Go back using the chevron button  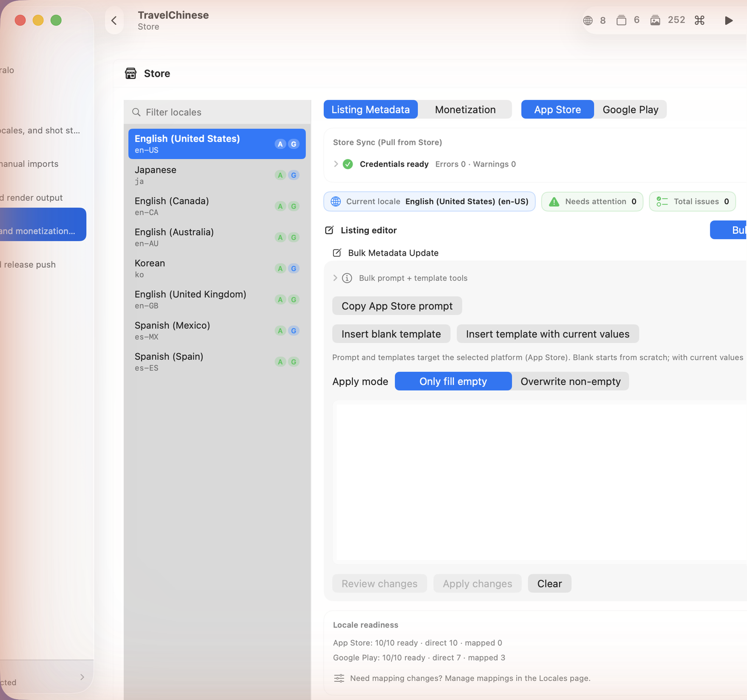(114, 21)
